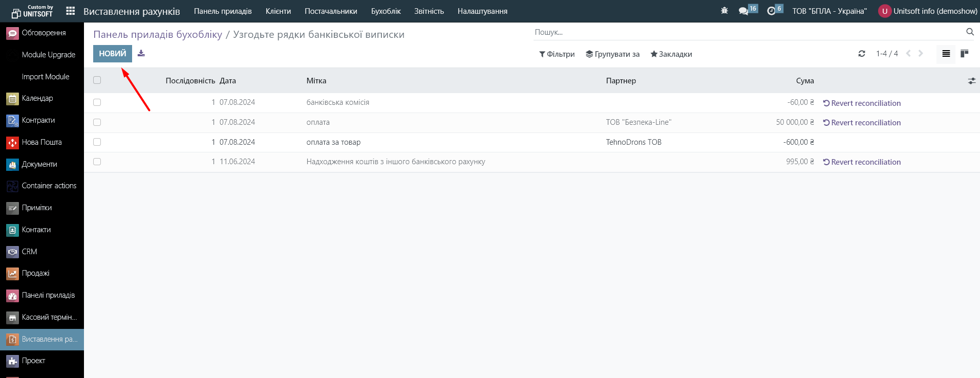The image size is (980, 378).
Task: Click the Пошук search field
Action: (x=748, y=32)
